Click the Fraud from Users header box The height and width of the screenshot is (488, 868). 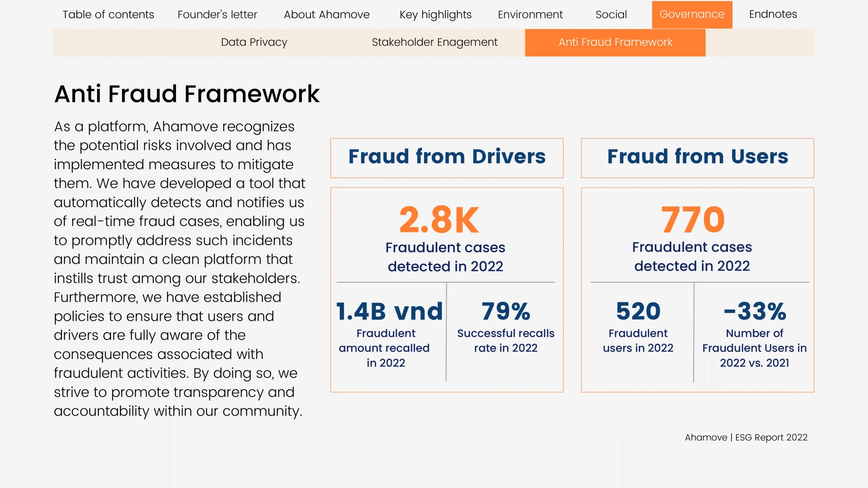coord(697,158)
